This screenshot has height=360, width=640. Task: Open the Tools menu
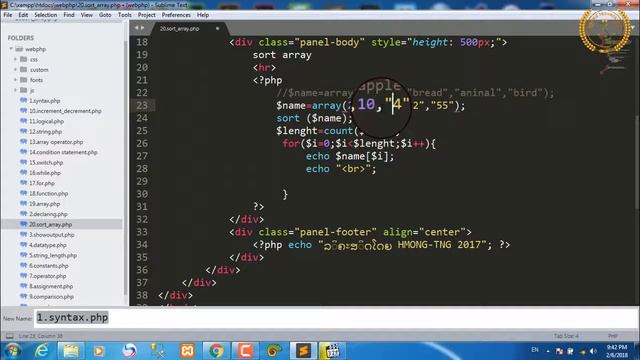click(124, 15)
